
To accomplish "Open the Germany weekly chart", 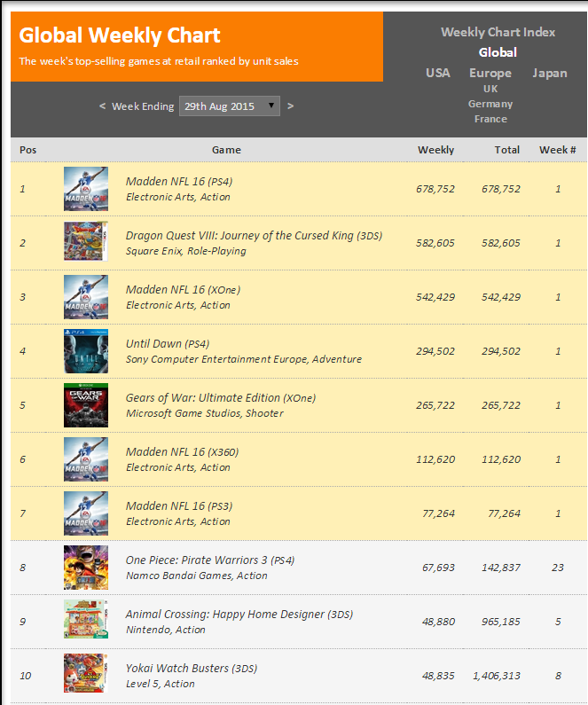I will click(490, 104).
